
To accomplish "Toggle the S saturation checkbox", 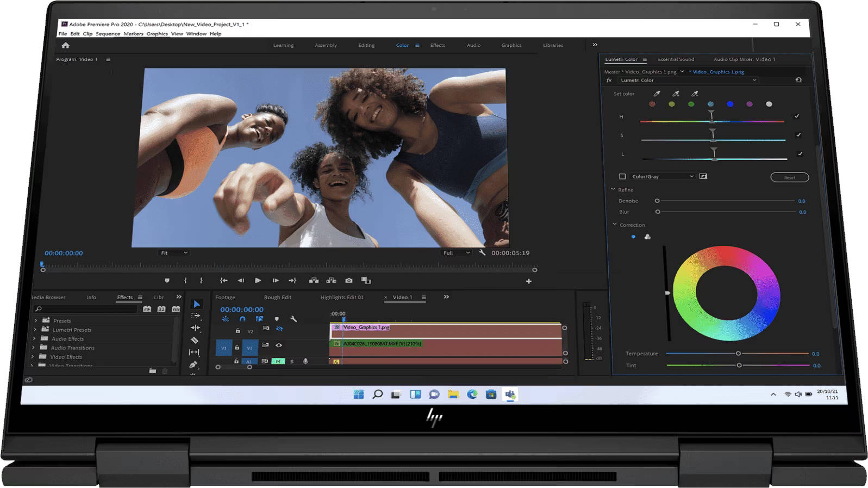I will [798, 135].
